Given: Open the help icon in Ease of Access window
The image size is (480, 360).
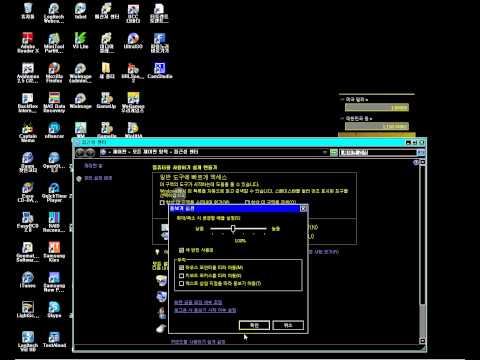Looking at the screenshot, I should (x=416, y=162).
